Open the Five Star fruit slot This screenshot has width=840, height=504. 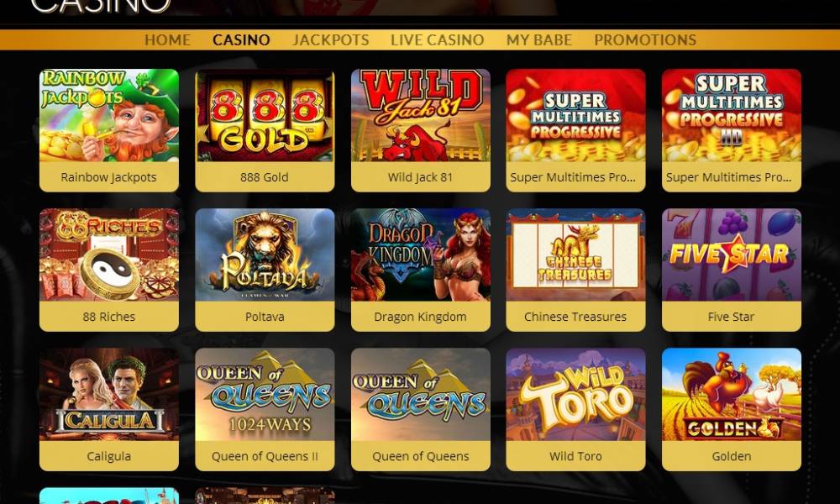[x=732, y=255]
